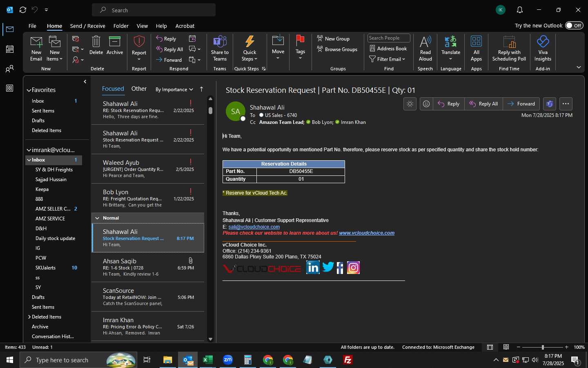Open More Apps grid in left rail

[10, 88]
